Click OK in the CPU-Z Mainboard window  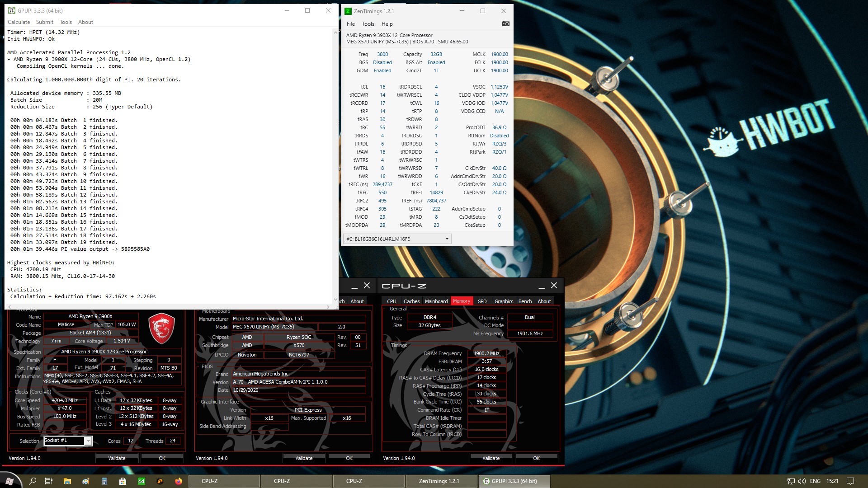pyautogui.click(x=349, y=458)
